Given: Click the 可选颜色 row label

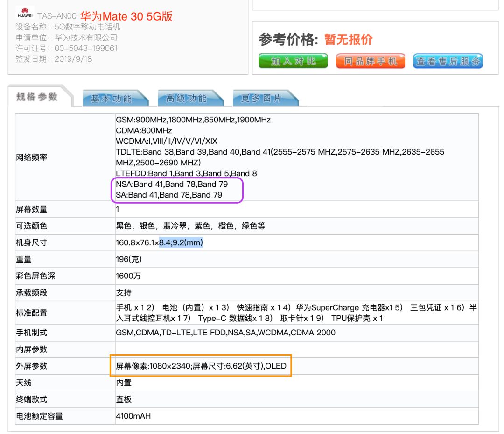Looking at the screenshot, I should 32,226.
